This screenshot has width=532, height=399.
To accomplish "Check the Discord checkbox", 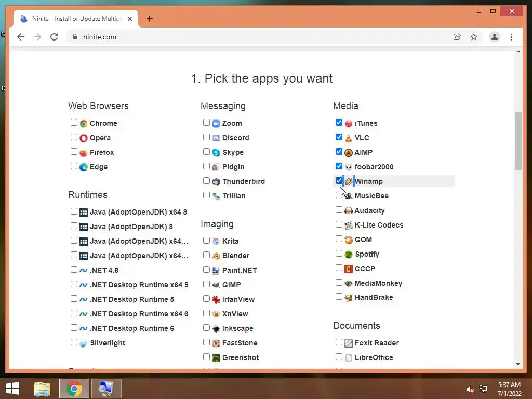I will [x=206, y=137].
